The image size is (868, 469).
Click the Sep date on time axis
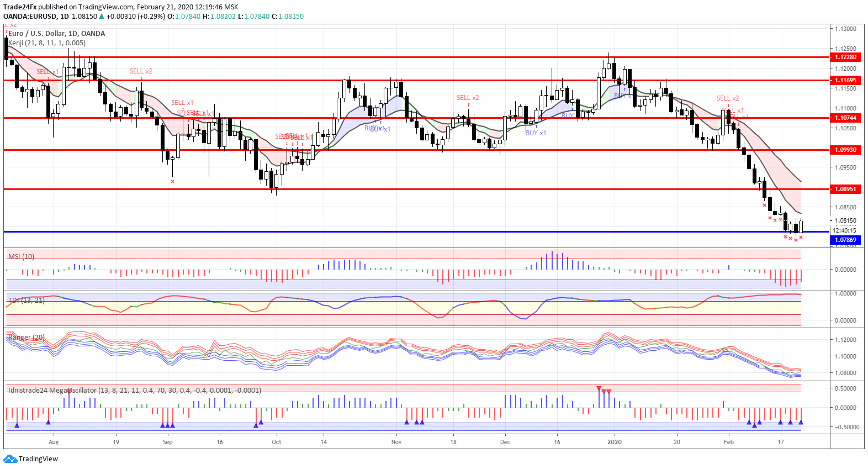pos(168,442)
